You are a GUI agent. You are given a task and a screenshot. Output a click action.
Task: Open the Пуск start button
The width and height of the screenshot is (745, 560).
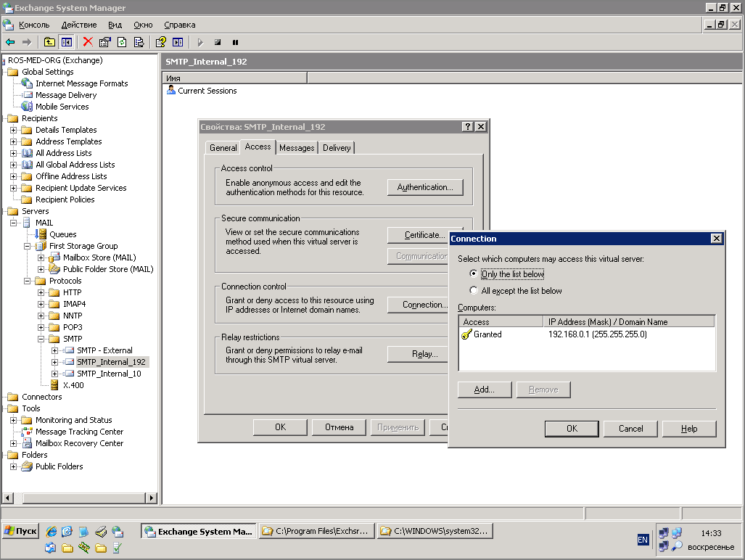[20, 531]
